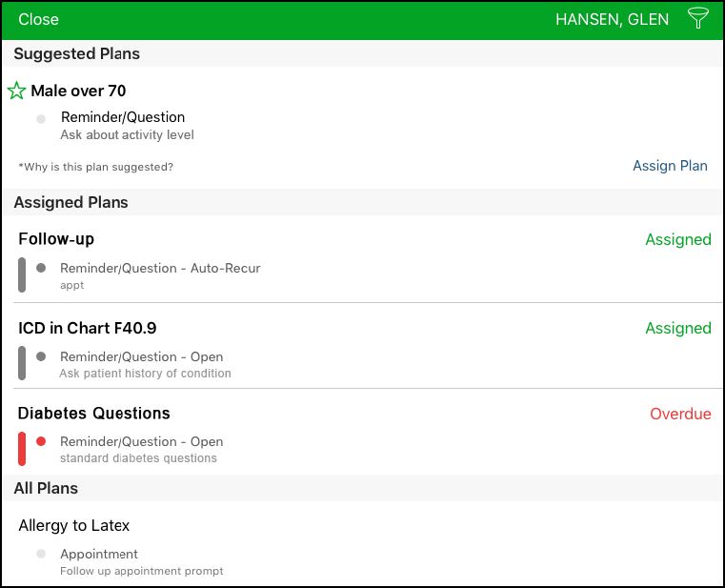Viewport: 725px width, 588px height.
Task: Click the red vertical bar under Diabetes Questions
Action: coord(22,448)
